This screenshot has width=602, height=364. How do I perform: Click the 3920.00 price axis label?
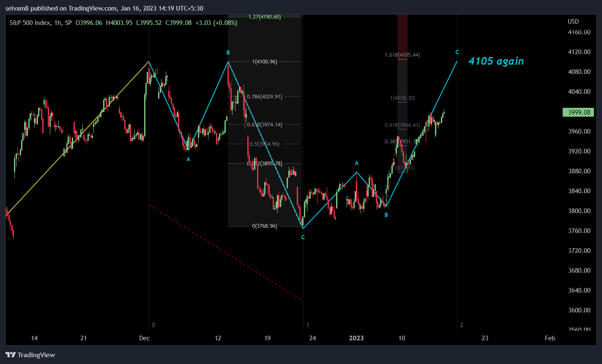pyautogui.click(x=579, y=151)
